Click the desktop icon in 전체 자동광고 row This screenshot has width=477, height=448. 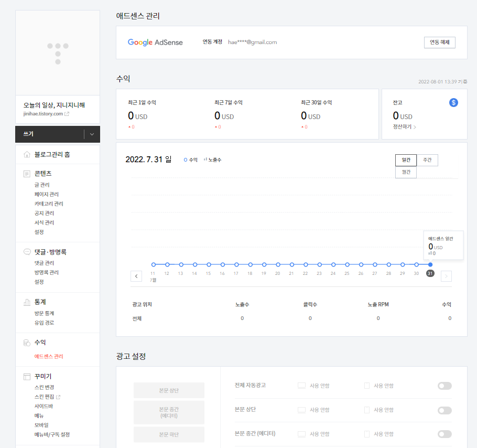coord(301,386)
